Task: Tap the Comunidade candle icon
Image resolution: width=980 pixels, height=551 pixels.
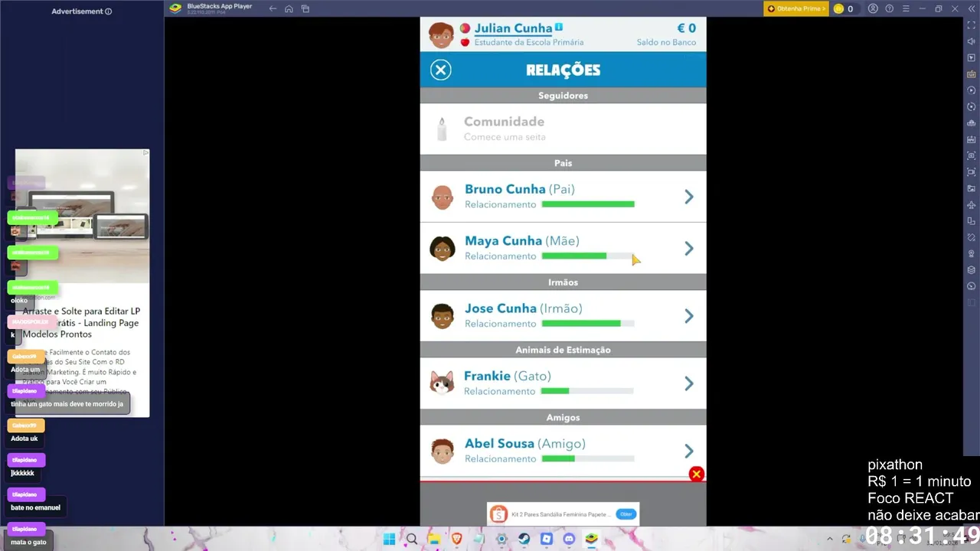Action: 441,129
